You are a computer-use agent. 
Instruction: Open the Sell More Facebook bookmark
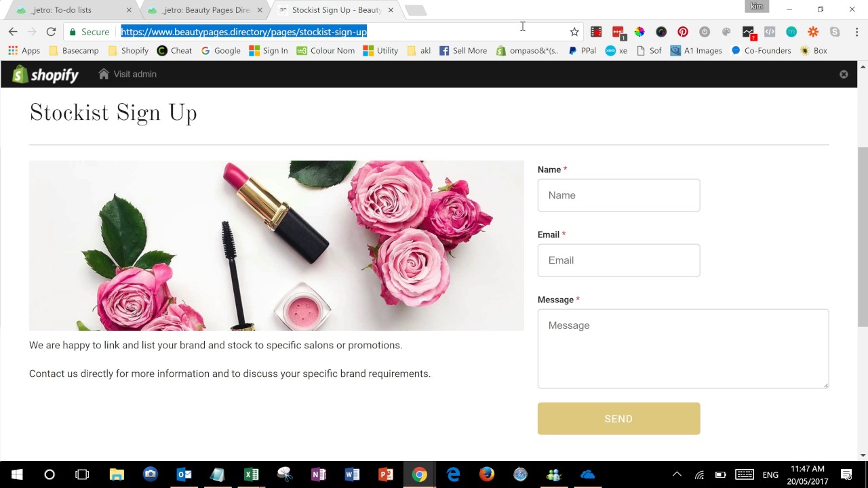coord(463,51)
